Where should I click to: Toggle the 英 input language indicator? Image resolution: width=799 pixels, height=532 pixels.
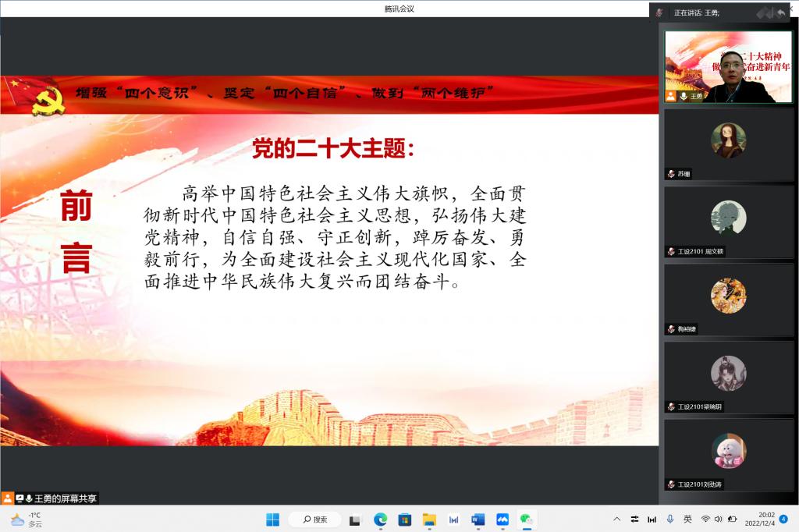[x=687, y=520]
